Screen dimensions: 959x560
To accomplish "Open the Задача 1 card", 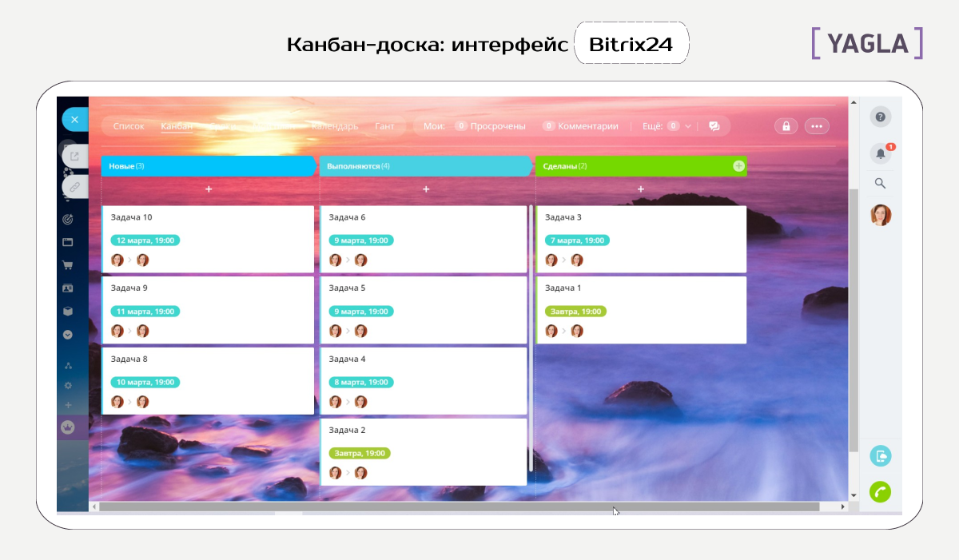I will pos(641,310).
